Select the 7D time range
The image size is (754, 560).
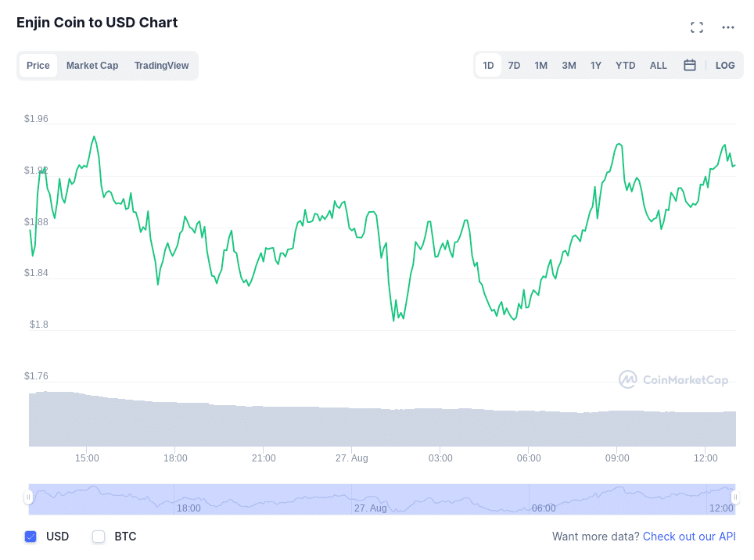click(x=514, y=66)
